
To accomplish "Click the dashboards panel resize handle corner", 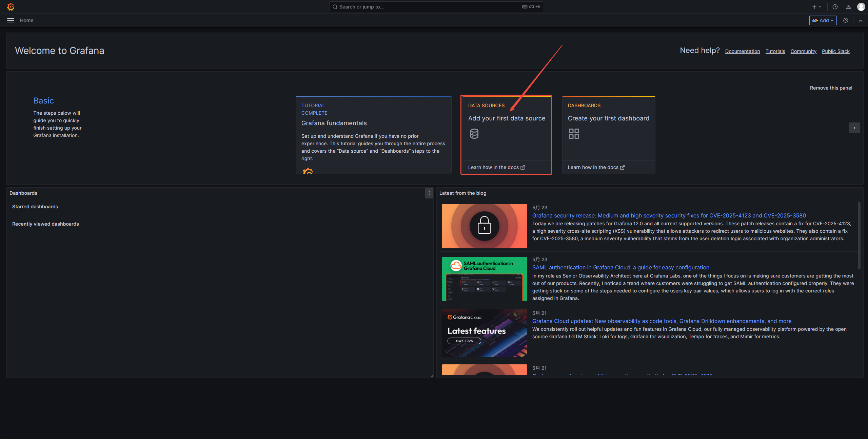I will click(432, 376).
